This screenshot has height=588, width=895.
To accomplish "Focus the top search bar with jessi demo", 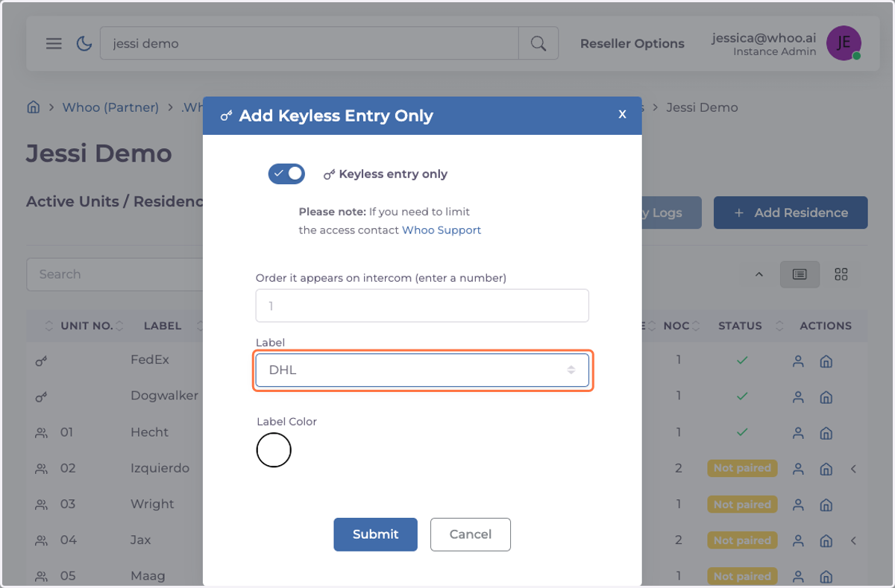I will (x=310, y=43).
